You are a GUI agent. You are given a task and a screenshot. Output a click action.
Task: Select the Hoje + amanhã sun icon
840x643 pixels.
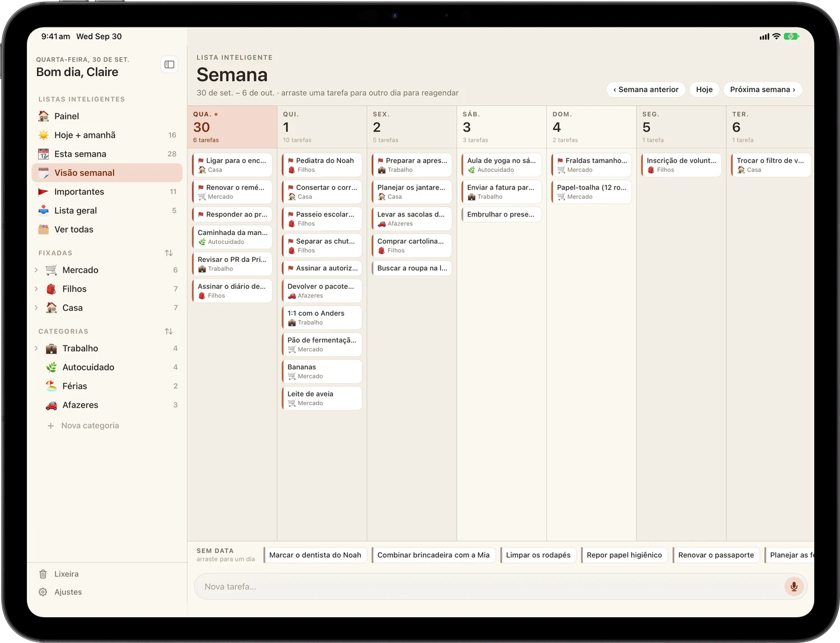point(44,135)
